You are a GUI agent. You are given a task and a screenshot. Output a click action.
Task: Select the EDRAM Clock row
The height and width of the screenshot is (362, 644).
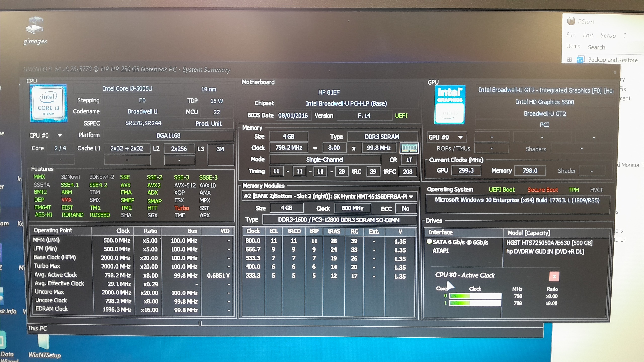(x=132, y=309)
